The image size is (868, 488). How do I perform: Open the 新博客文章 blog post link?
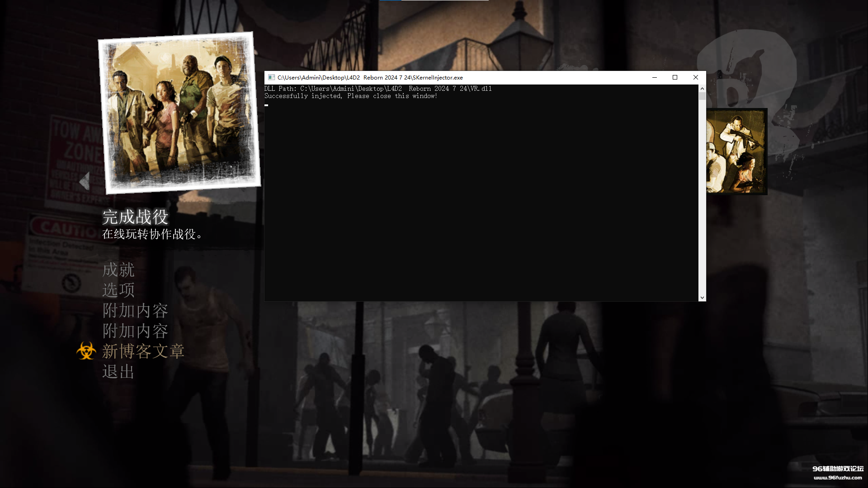pyautogui.click(x=143, y=351)
